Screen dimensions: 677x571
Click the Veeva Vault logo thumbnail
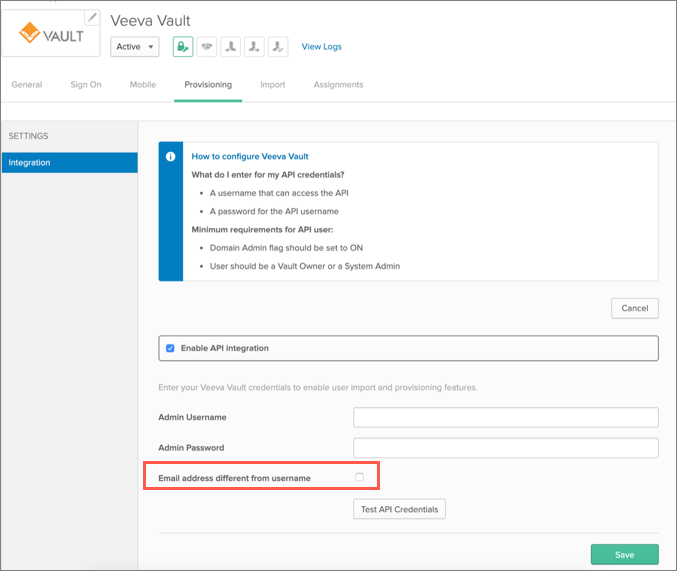[x=50, y=34]
